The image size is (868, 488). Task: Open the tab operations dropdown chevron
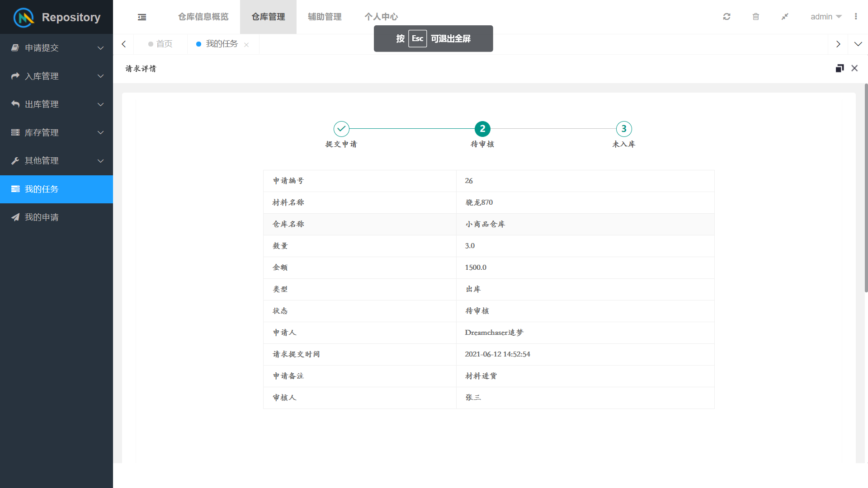pyautogui.click(x=858, y=44)
